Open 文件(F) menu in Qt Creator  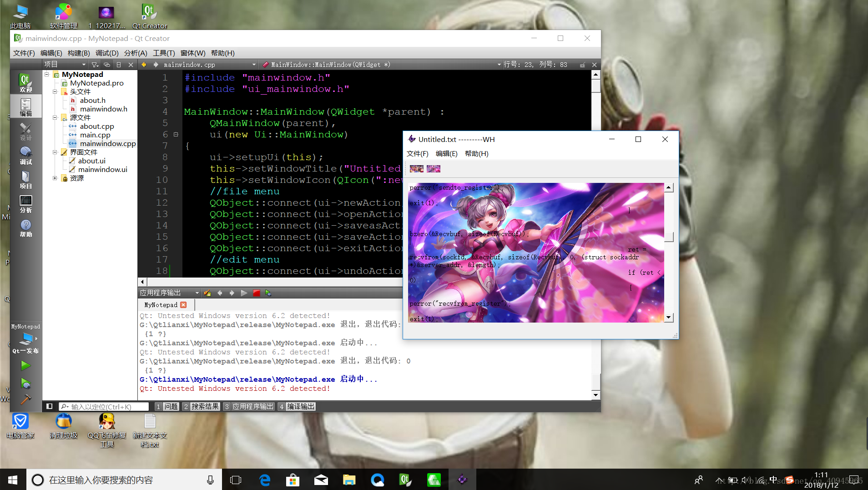[24, 53]
